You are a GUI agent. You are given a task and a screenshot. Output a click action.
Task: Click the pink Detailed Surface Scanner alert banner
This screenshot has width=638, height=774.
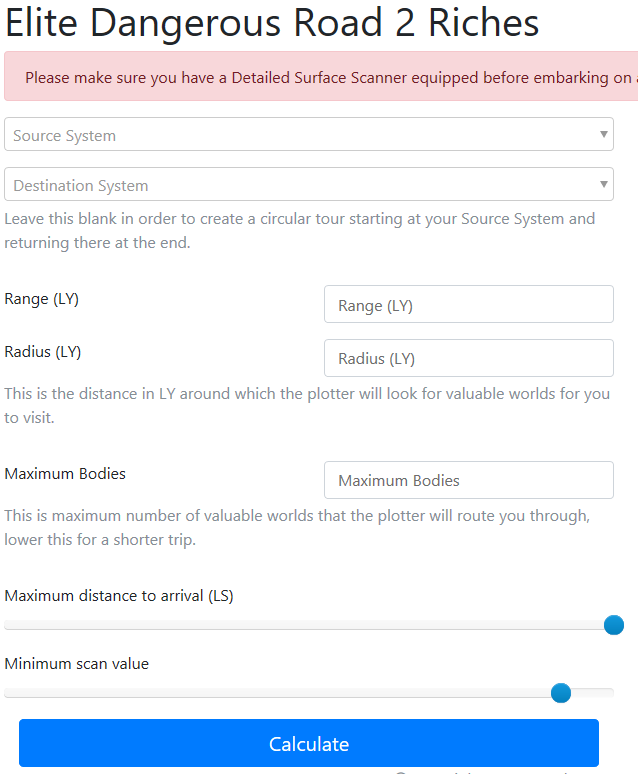320,77
